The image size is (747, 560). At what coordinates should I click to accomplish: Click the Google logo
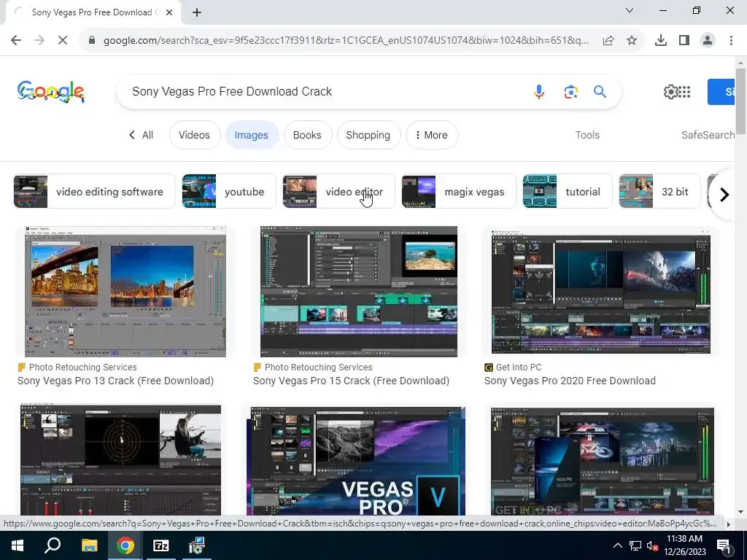point(51,91)
